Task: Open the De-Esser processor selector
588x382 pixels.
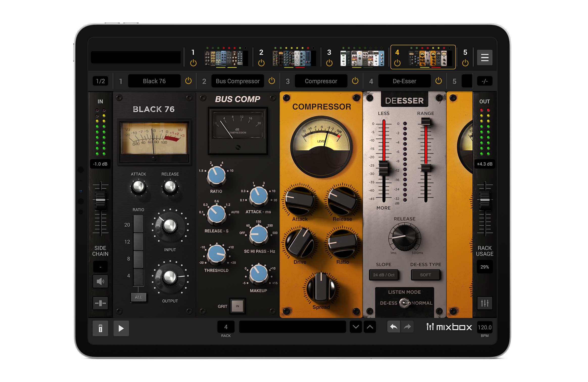Action: 404,81
